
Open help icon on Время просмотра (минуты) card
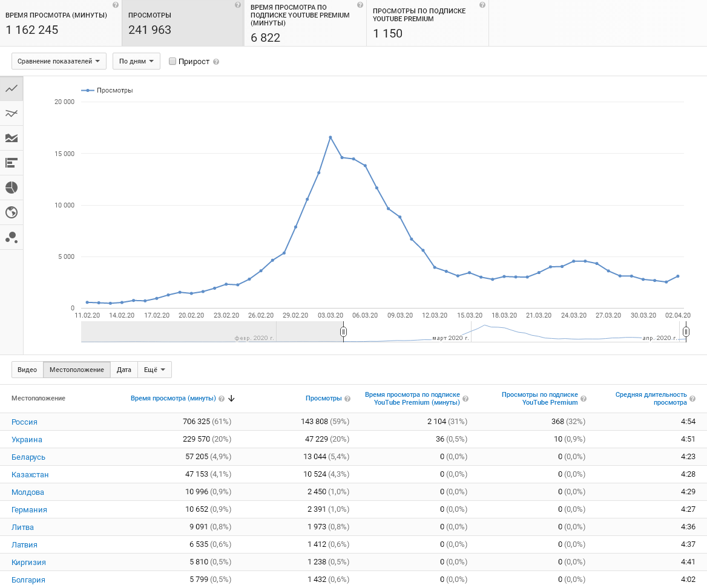click(116, 5)
